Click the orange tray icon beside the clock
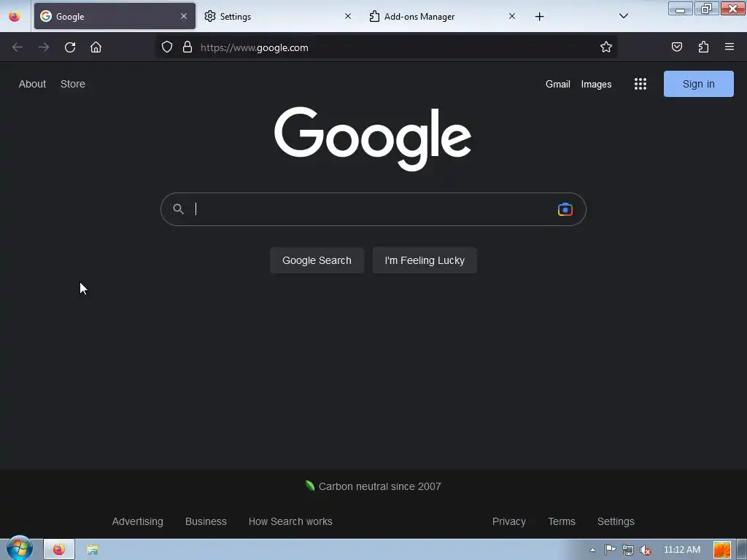This screenshot has width=747, height=560. (721, 550)
